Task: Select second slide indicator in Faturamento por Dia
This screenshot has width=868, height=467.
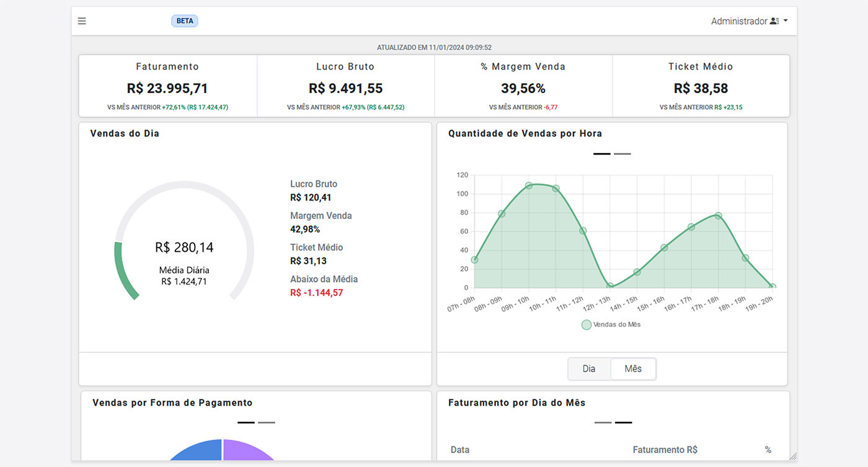Action: pos(624,422)
